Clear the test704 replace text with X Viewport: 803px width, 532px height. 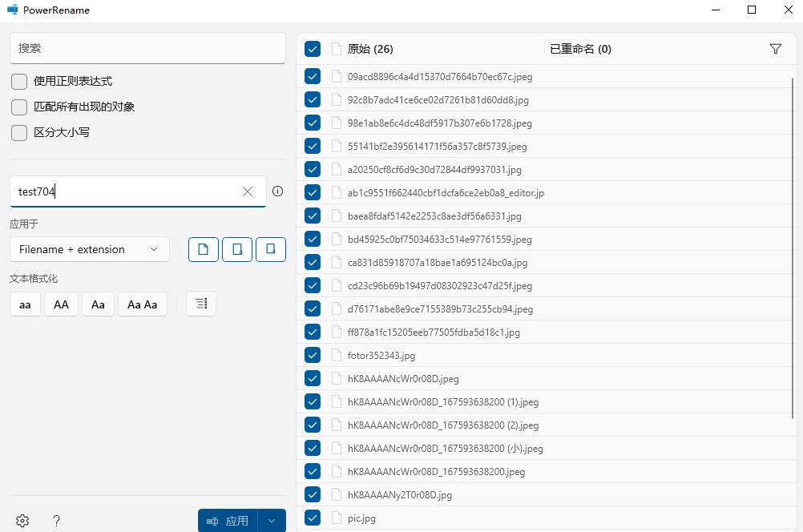point(248,191)
